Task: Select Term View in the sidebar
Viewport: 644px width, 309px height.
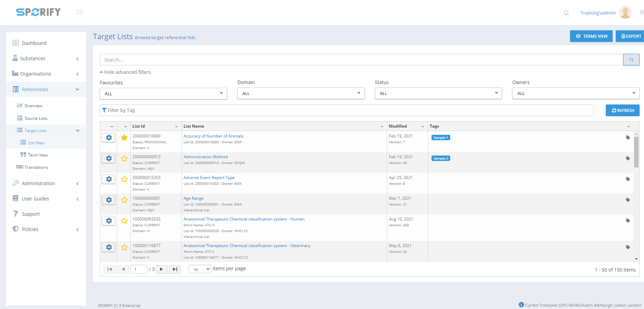Action: [38, 155]
